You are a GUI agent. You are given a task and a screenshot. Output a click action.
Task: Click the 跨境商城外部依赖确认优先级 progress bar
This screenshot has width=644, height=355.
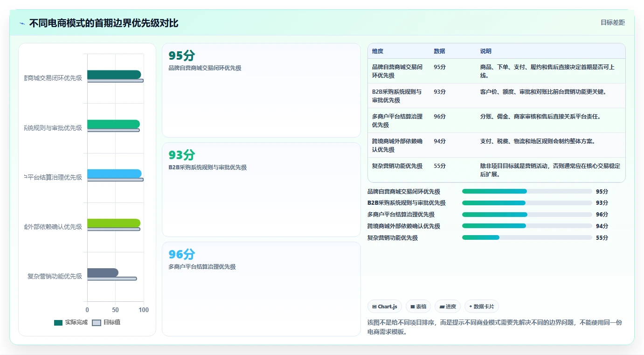tap(527, 226)
